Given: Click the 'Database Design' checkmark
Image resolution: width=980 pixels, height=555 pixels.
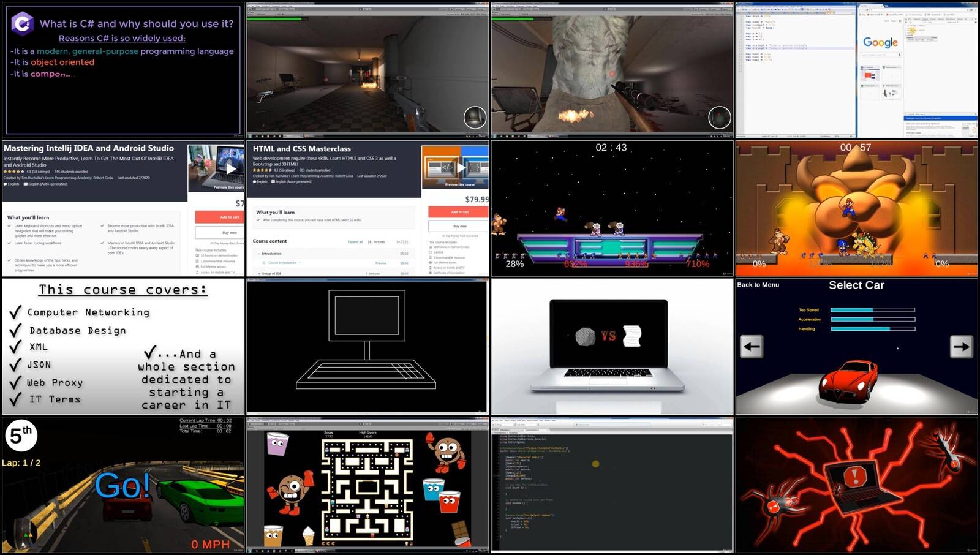Looking at the screenshot, I should click(16, 330).
